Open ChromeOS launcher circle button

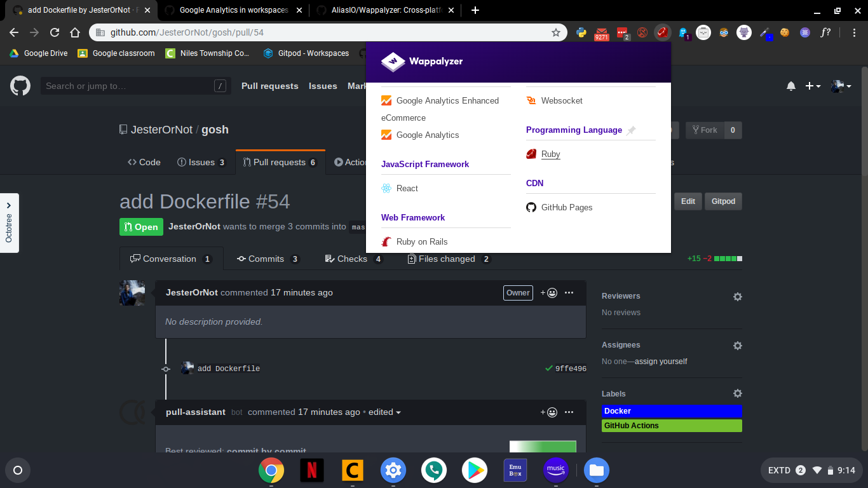[18, 471]
